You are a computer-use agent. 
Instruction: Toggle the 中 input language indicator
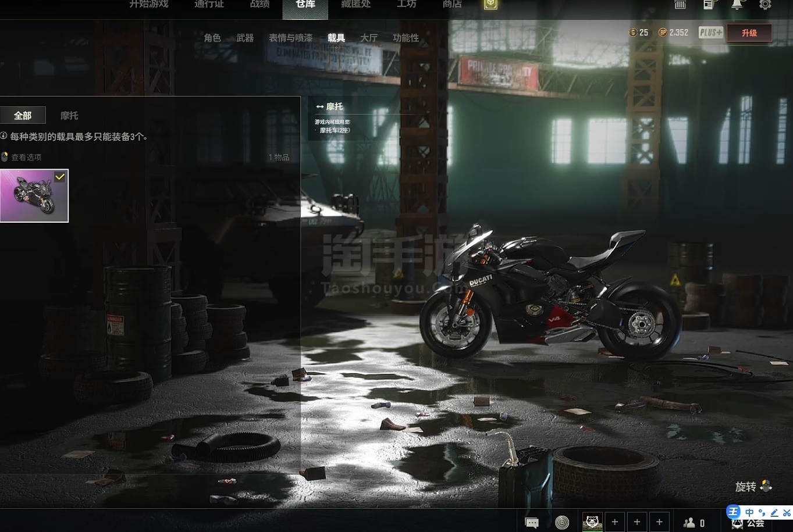click(749, 512)
